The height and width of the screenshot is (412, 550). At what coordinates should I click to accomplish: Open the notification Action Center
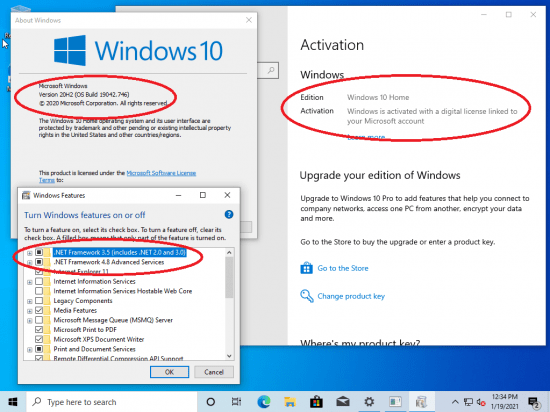534,403
